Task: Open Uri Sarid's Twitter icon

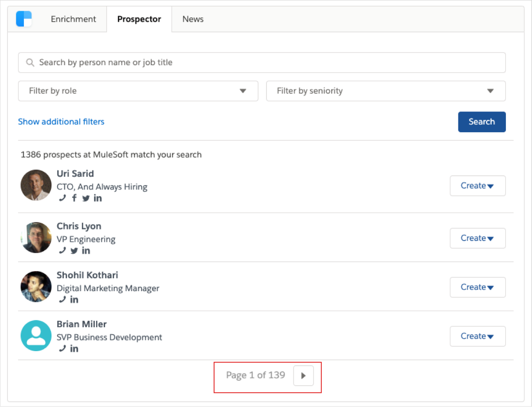Action: [86, 198]
